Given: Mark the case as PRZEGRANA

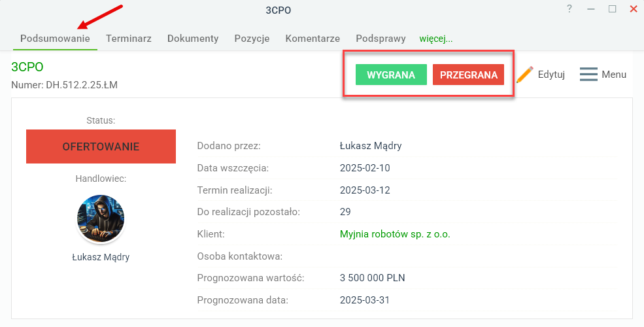Looking at the screenshot, I should pos(468,75).
